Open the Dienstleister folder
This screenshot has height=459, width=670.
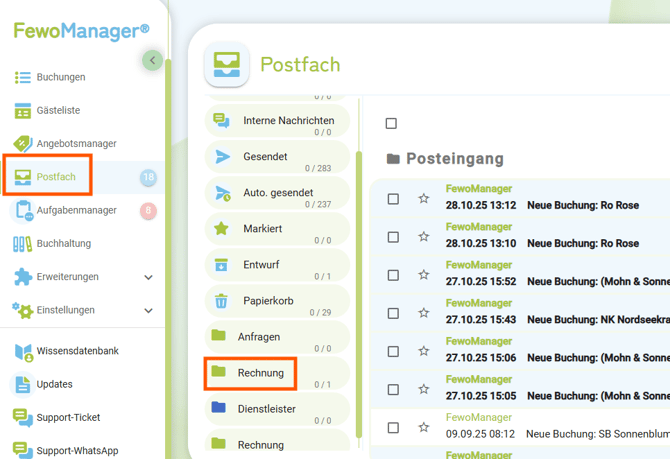[277, 409]
